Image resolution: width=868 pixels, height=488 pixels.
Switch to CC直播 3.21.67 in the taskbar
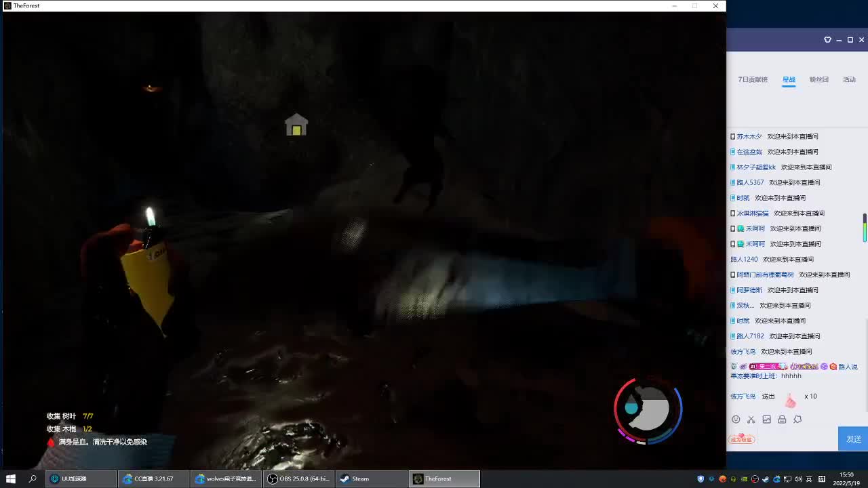pos(153,479)
